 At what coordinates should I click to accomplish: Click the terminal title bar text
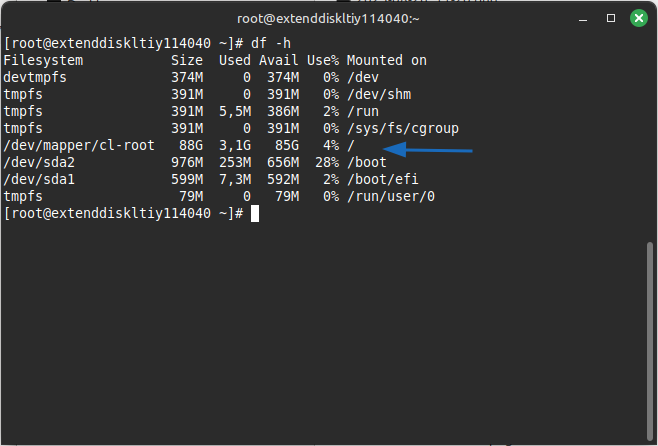[x=328, y=16]
